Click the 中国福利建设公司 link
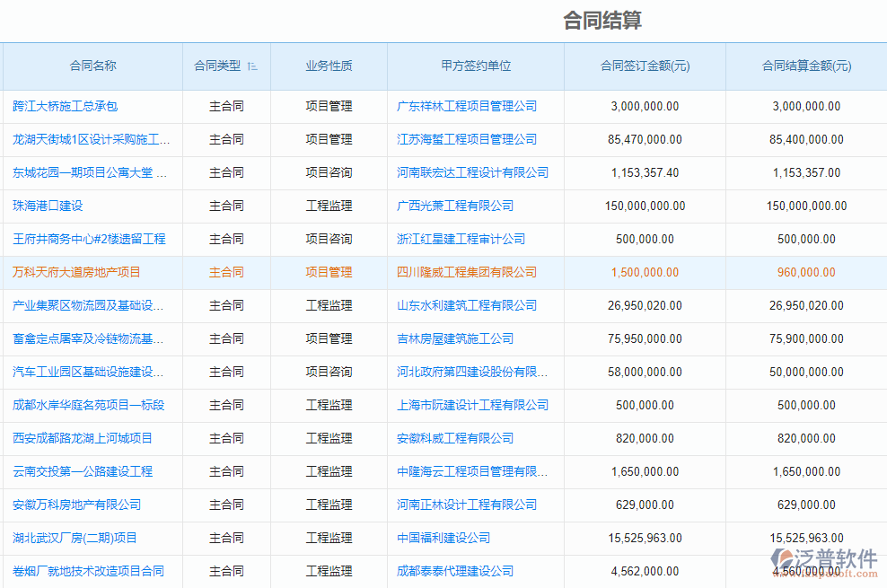The height and width of the screenshot is (588, 887). (x=443, y=538)
